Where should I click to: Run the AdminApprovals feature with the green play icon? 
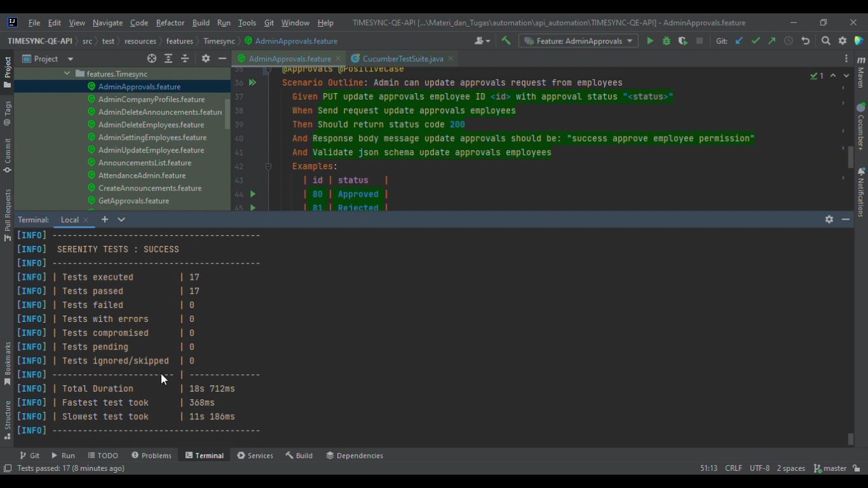[650, 40]
